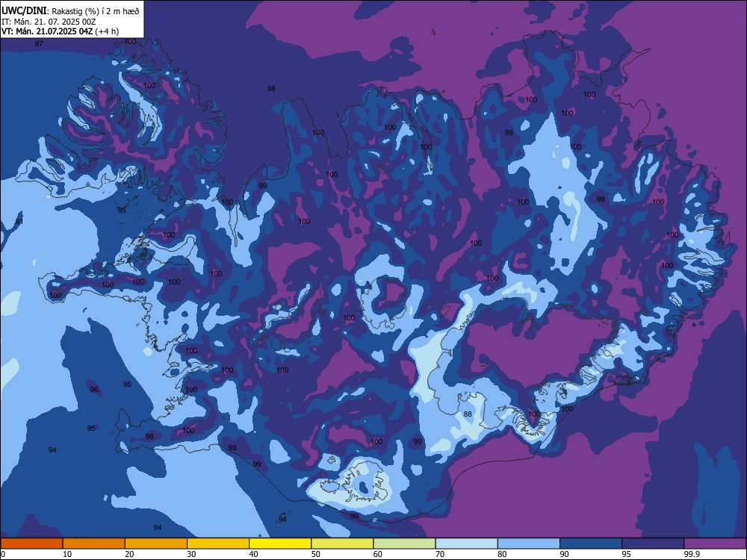Click the legend label '50'
This screenshot has height=560, width=747.
pyautogui.click(x=315, y=554)
